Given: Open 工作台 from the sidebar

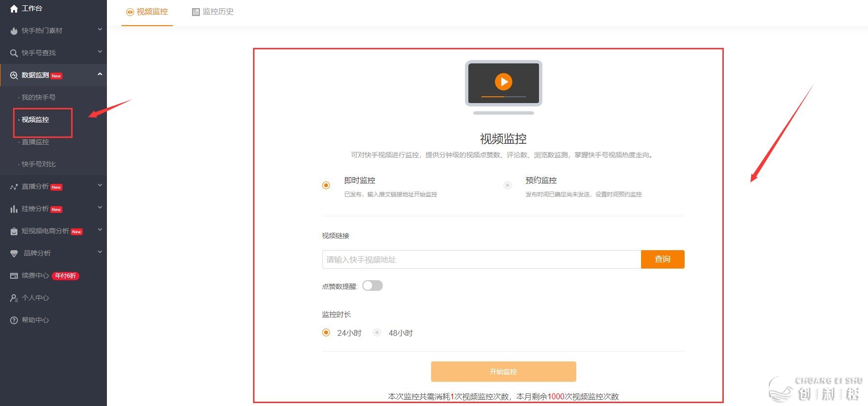Looking at the screenshot, I should pyautogui.click(x=32, y=9).
